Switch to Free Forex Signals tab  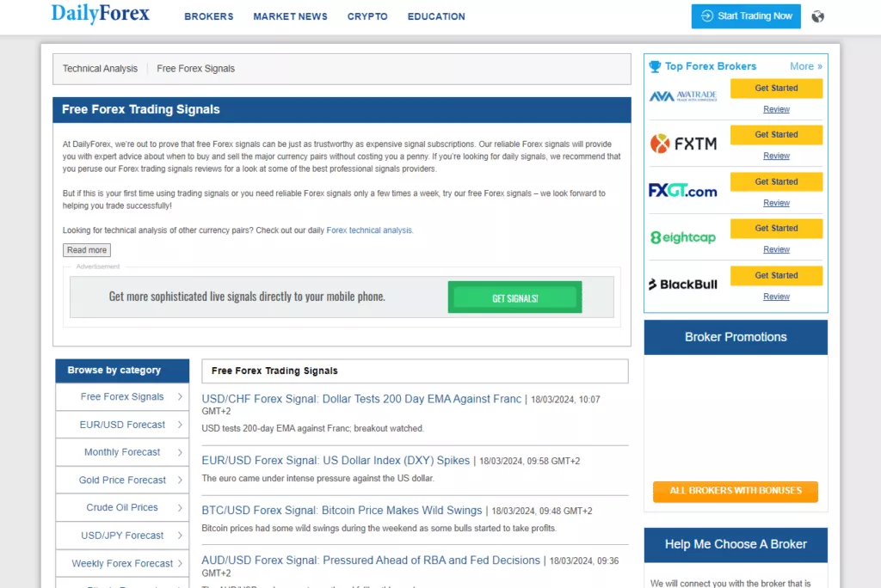coord(195,69)
